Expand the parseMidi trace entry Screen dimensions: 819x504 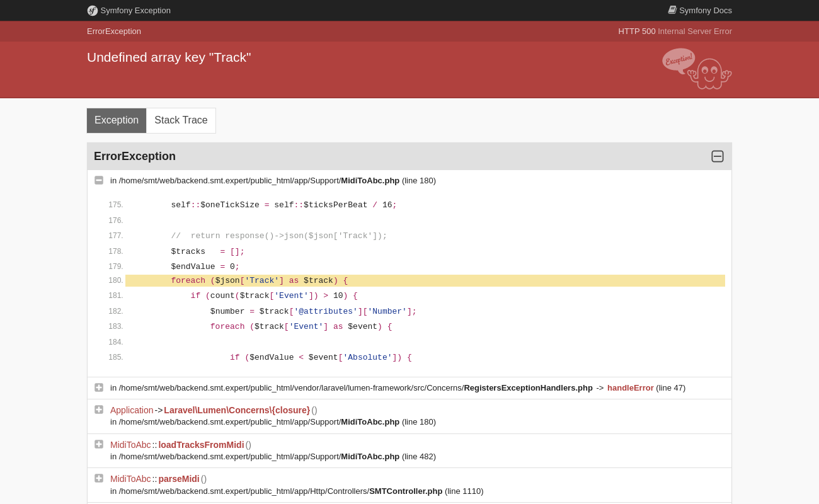pyautogui.click(x=99, y=478)
